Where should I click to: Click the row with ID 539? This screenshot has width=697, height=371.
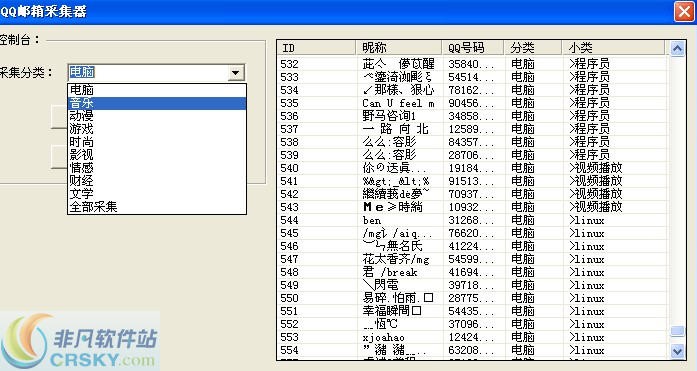[x=472, y=155]
